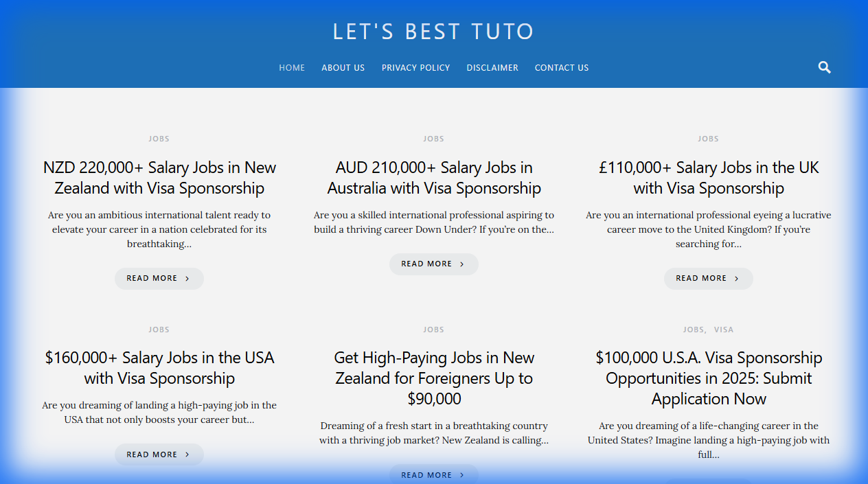Open the site search
This screenshot has width=868, height=484.
[824, 67]
